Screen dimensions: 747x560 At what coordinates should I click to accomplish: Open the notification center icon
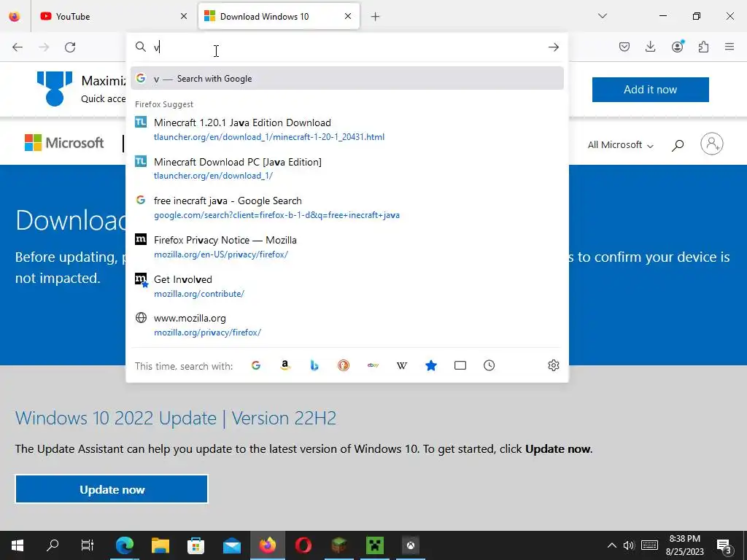(x=724, y=545)
